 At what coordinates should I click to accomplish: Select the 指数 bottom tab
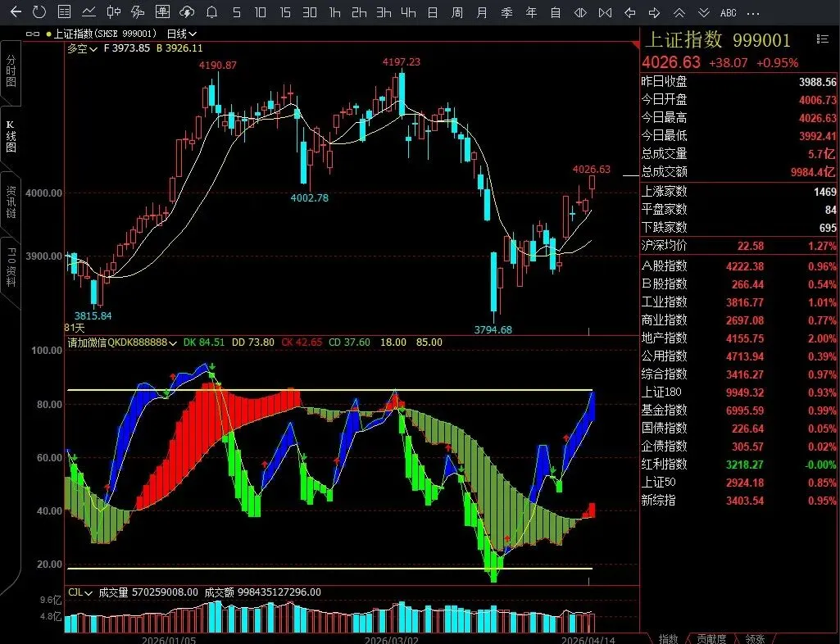click(668, 638)
